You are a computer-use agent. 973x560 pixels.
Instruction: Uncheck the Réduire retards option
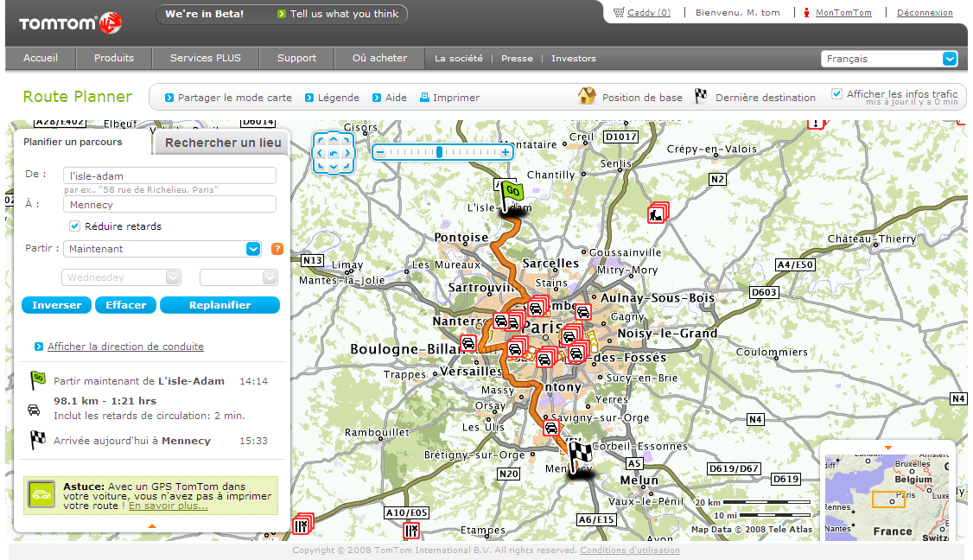pyautogui.click(x=74, y=226)
